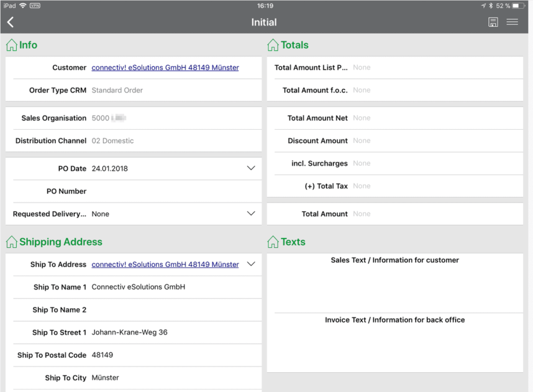The image size is (533, 392).
Task: Open the Ship To Address dropdown chevron
Action: click(251, 264)
